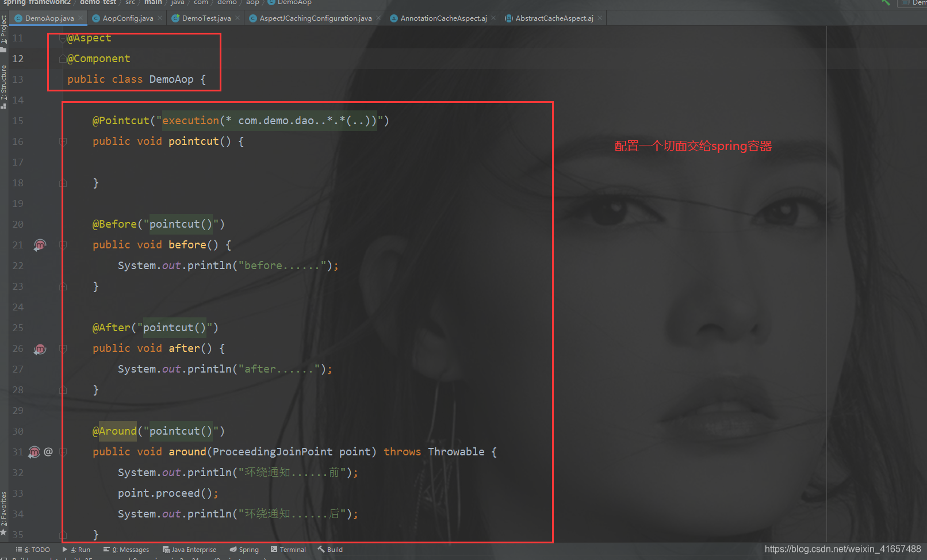This screenshot has height=560, width=927.
Task: Switch to the AnnotationCacheAspect.aj tab
Action: click(443, 18)
